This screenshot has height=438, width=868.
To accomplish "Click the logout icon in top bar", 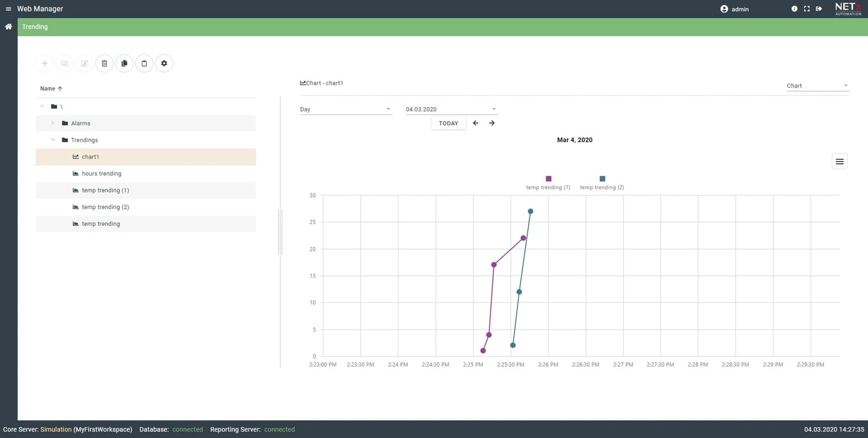I will tap(819, 9).
